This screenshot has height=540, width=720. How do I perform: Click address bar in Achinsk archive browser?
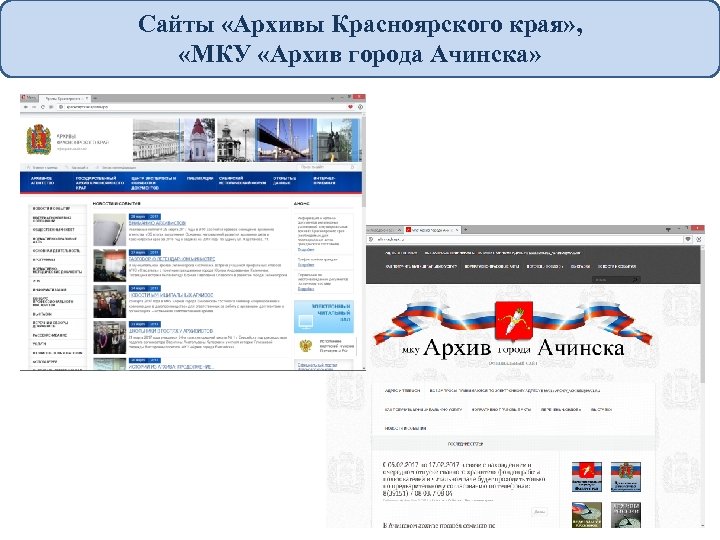tap(524, 239)
